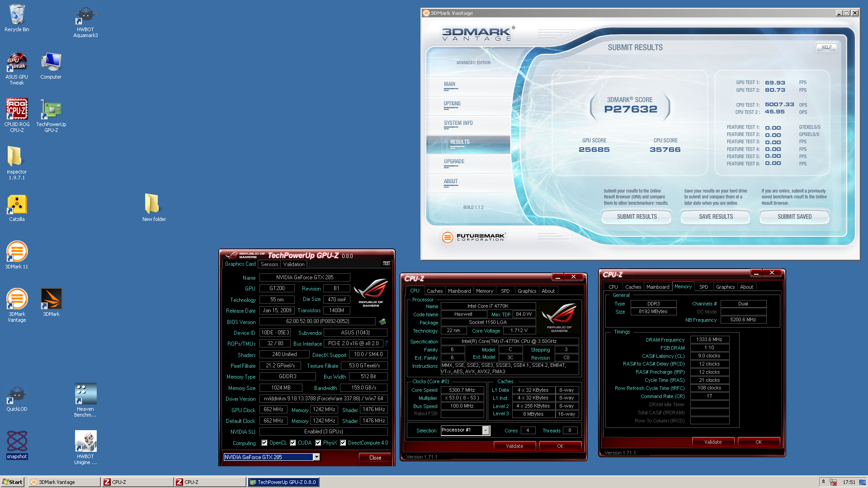The width and height of the screenshot is (868, 488).
Task: Click OK in the right CPU-Z Memory window
Action: 759,442
